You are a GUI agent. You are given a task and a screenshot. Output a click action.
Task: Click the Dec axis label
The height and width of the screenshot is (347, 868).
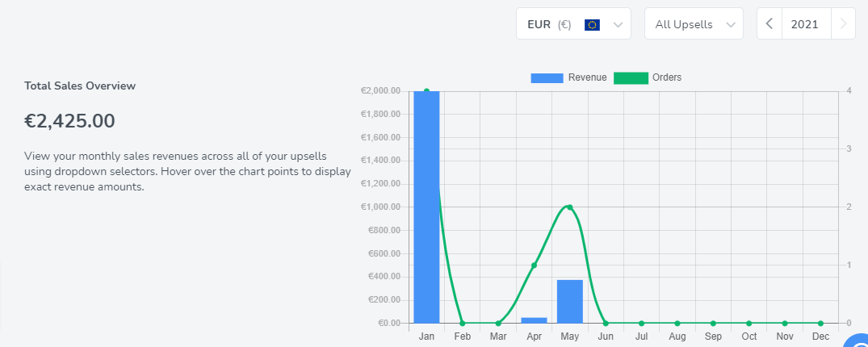820,337
